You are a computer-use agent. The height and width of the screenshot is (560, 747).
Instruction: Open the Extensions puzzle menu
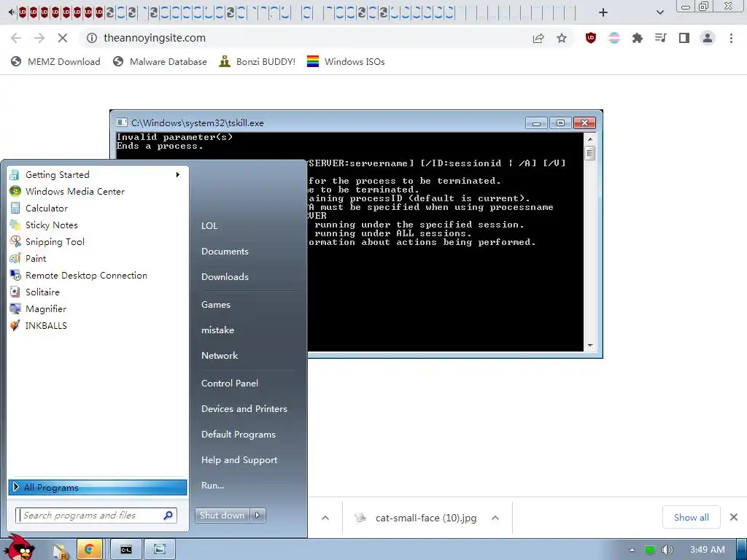point(638,38)
